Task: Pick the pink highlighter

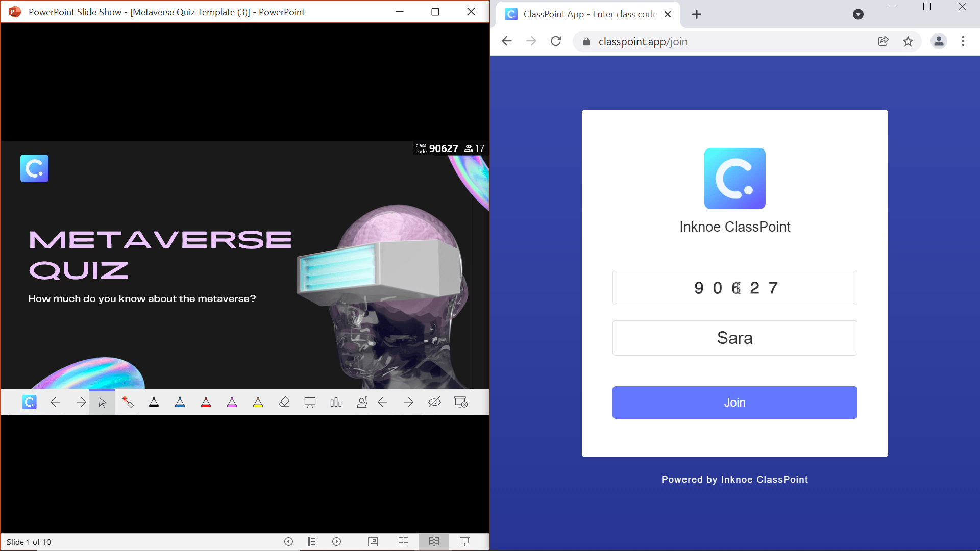Action: point(232,403)
